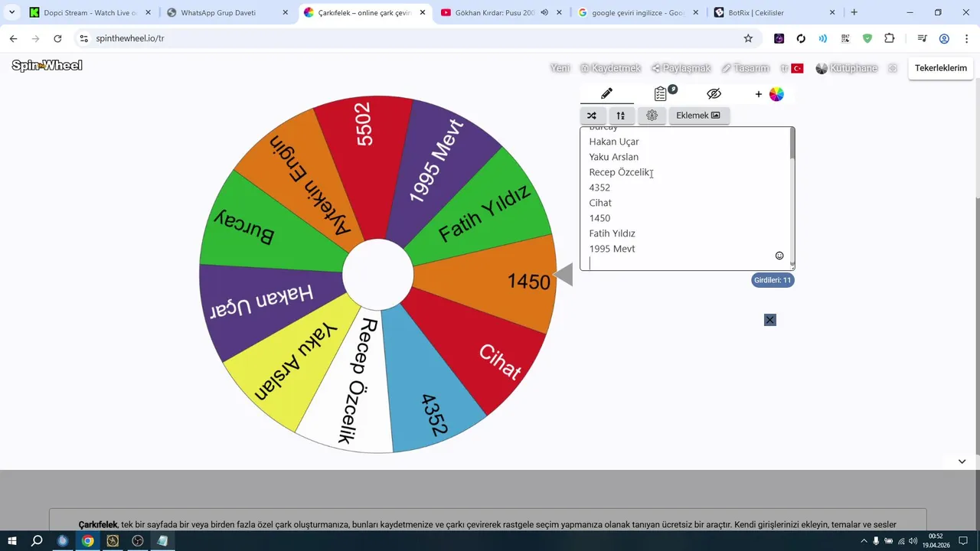The width and height of the screenshot is (980, 551).
Task: Close the ad with the X button
Action: (770, 320)
